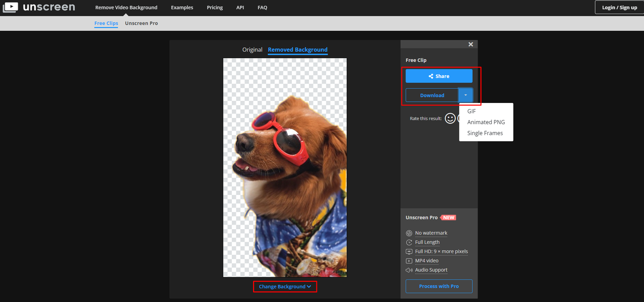Pick Single Frames from the download menu
Viewport: 644px width, 302px height.
click(x=485, y=133)
